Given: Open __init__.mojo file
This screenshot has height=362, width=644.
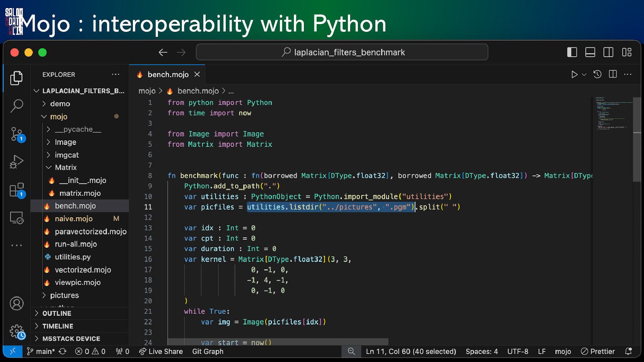Looking at the screenshot, I should [x=80, y=180].
